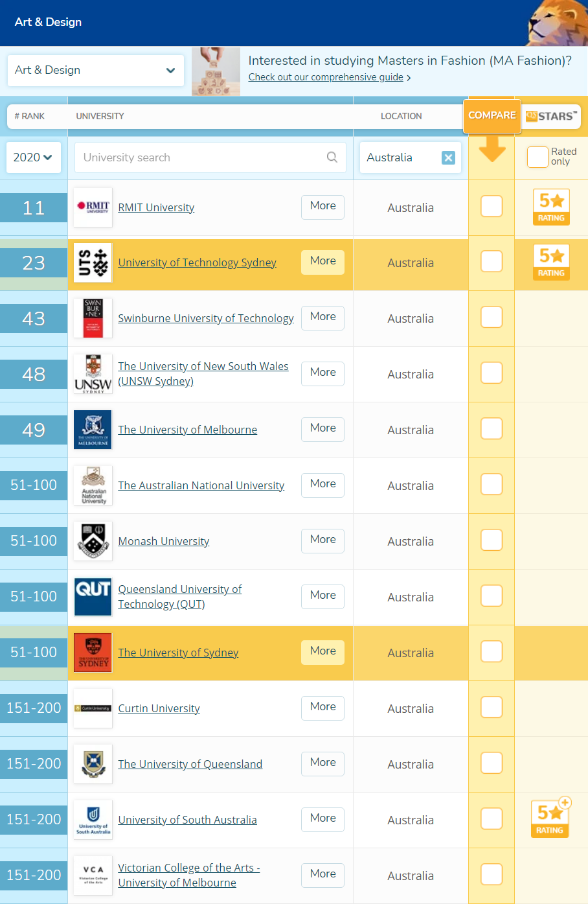
Task: Click the QS Stars column header
Action: [551, 116]
